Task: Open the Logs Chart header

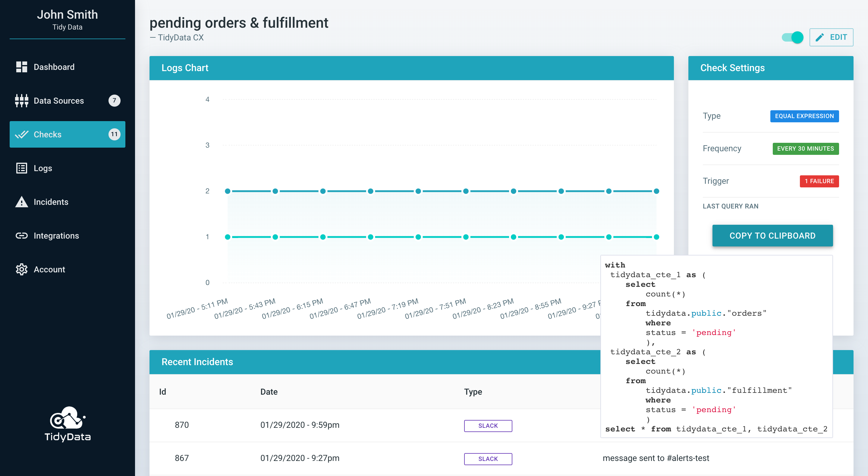Action: pyautogui.click(x=186, y=68)
